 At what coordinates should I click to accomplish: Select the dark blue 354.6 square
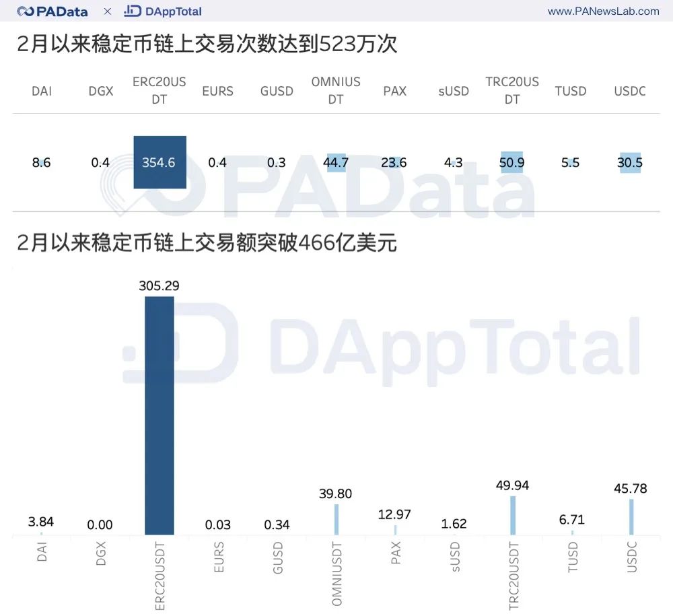point(159,162)
